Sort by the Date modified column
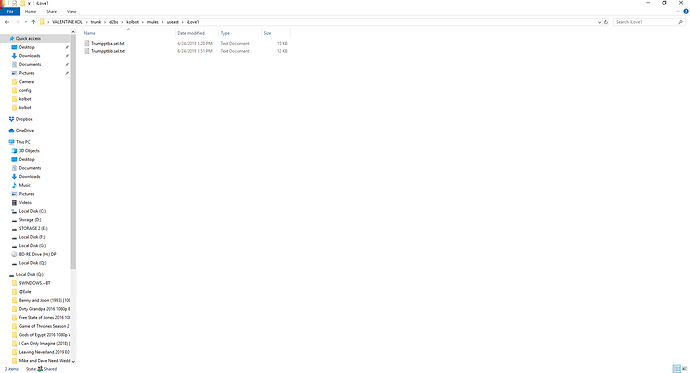This screenshot has height=373, width=690. click(x=191, y=33)
